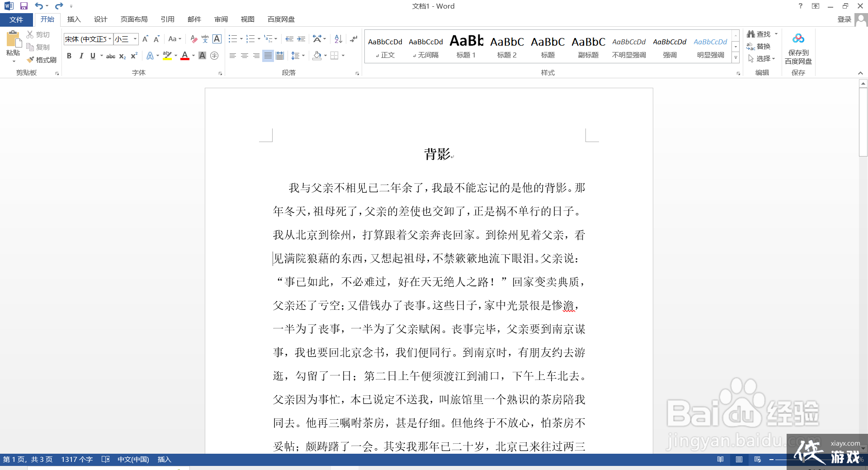Switch to Read Mode view in status bar
The image size is (868, 470).
click(720, 459)
